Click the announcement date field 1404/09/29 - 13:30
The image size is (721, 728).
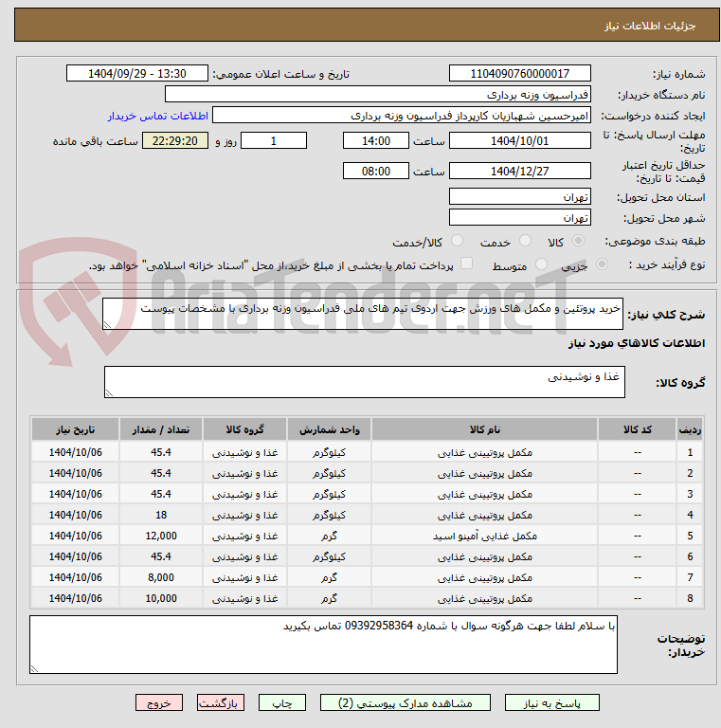click(x=137, y=73)
